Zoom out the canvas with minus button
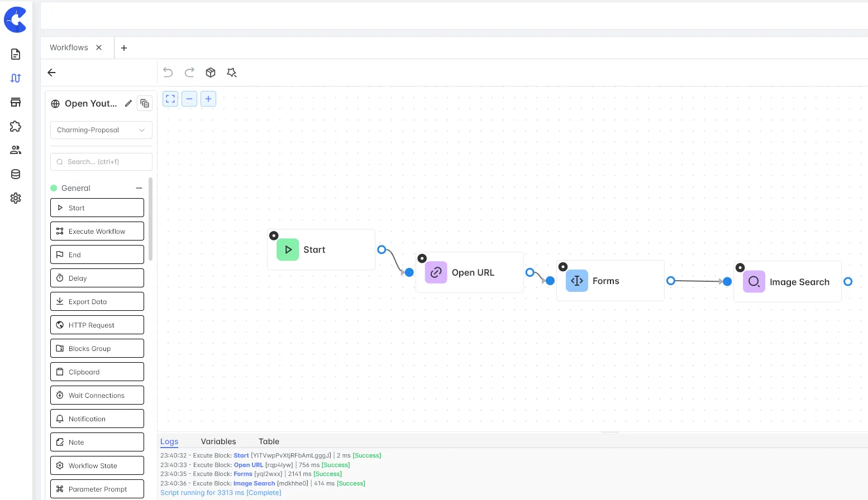The width and height of the screenshot is (868, 500). [189, 99]
